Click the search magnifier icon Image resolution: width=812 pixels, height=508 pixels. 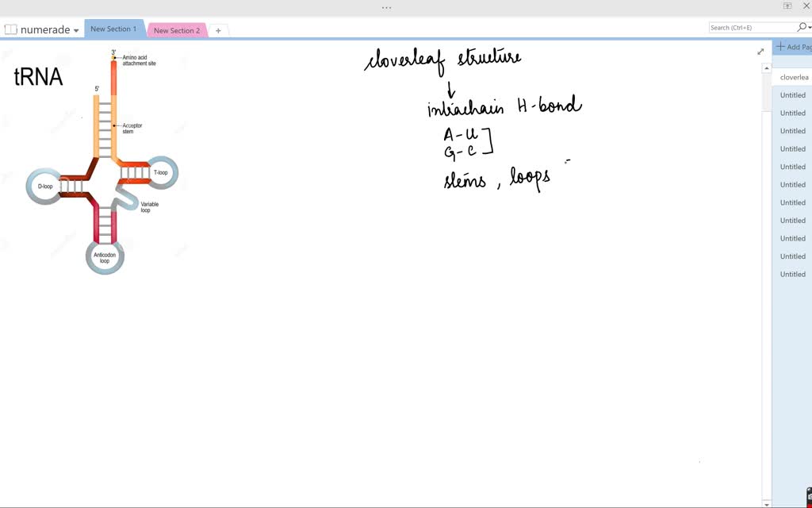[802, 26]
